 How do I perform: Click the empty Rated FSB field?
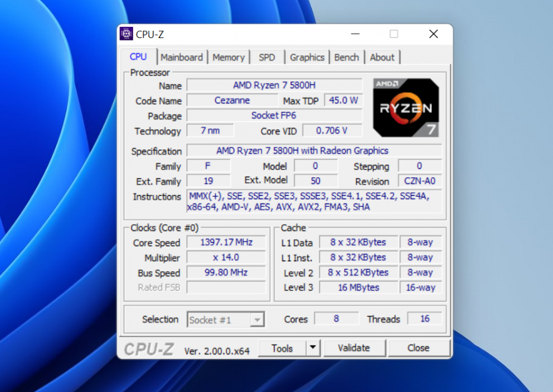tap(226, 287)
